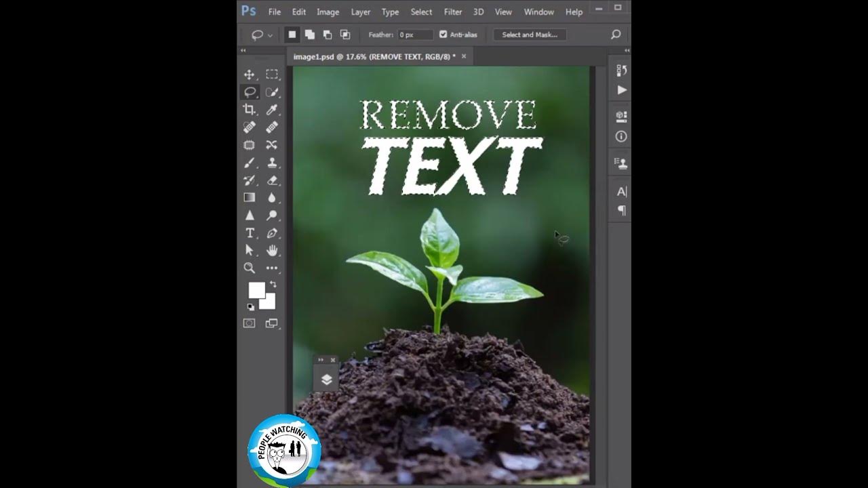Select the image1.psd document tab
868x488 pixels.
click(x=374, y=57)
